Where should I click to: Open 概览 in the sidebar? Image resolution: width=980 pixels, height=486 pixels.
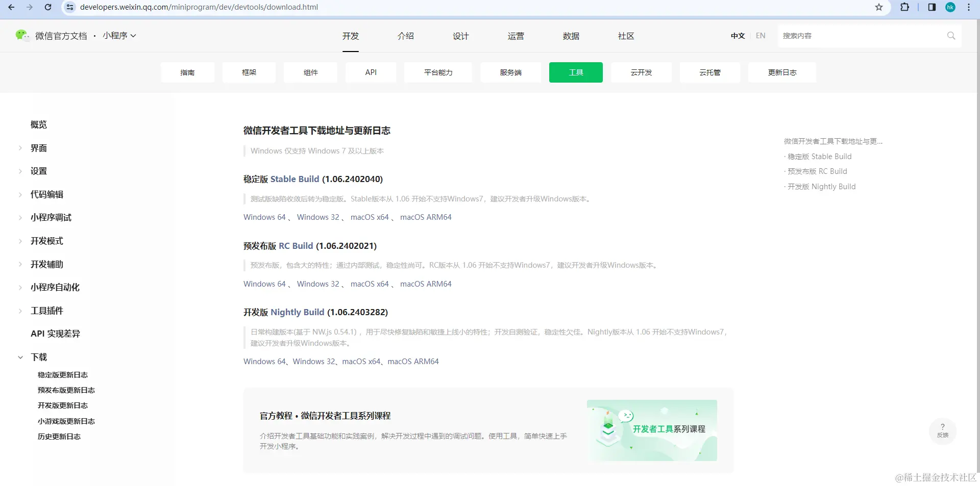point(39,124)
